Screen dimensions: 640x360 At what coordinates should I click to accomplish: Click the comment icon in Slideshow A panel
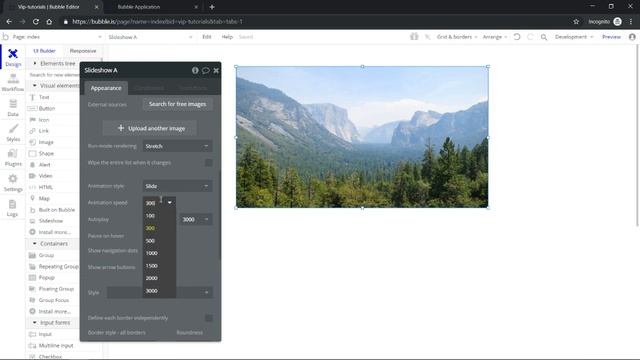206,70
